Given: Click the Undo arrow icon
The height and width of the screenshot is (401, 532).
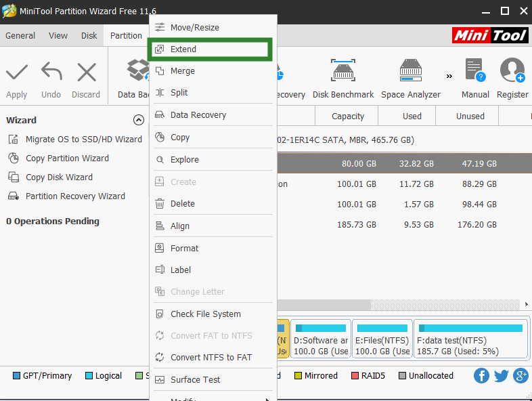Looking at the screenshot, I should tap(51, 71).
